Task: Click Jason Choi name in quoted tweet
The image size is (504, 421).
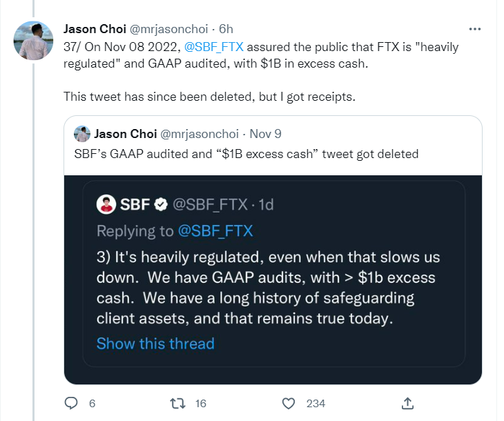Action: coord(124,133)
